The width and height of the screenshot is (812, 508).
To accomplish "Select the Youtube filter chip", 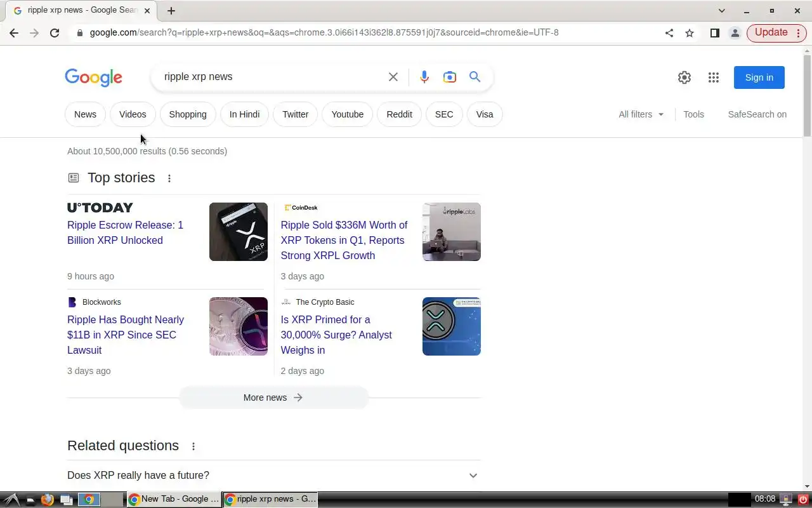I will [348, 114].
